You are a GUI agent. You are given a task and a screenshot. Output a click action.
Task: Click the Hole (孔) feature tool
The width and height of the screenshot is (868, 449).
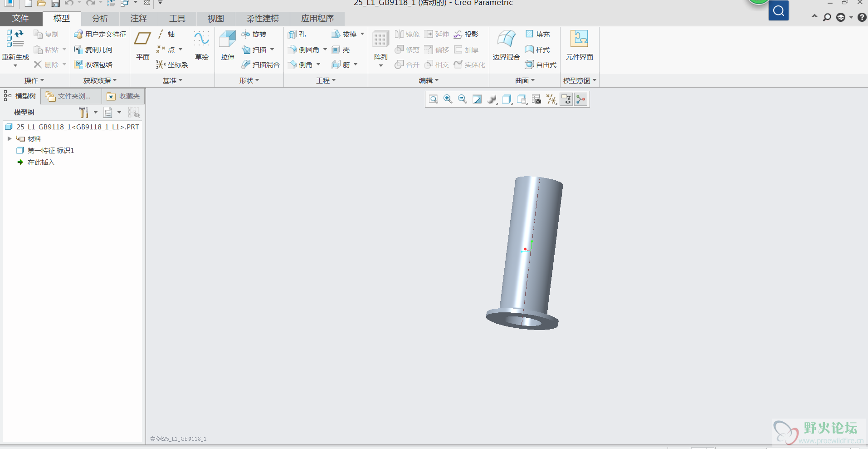point(297,34)
